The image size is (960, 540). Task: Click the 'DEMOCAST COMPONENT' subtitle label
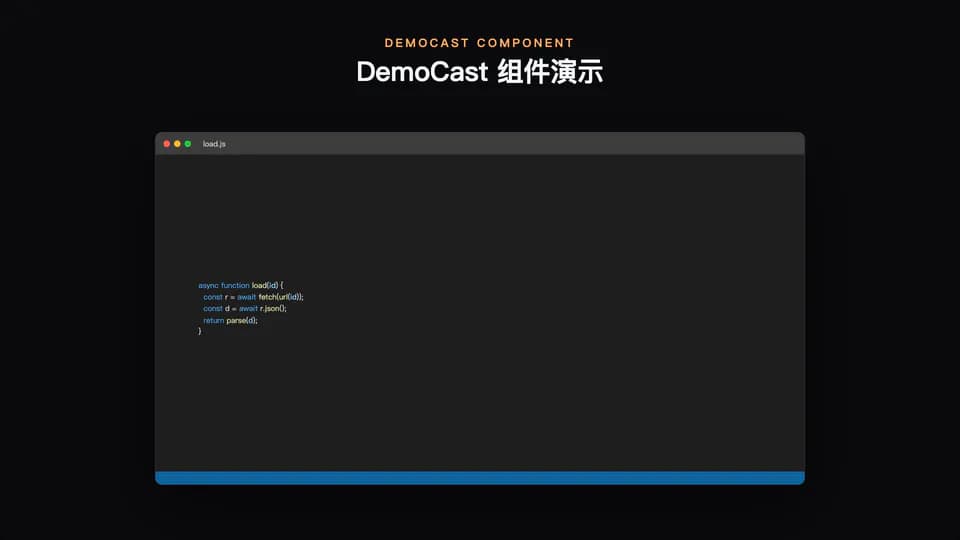(479, 43)
